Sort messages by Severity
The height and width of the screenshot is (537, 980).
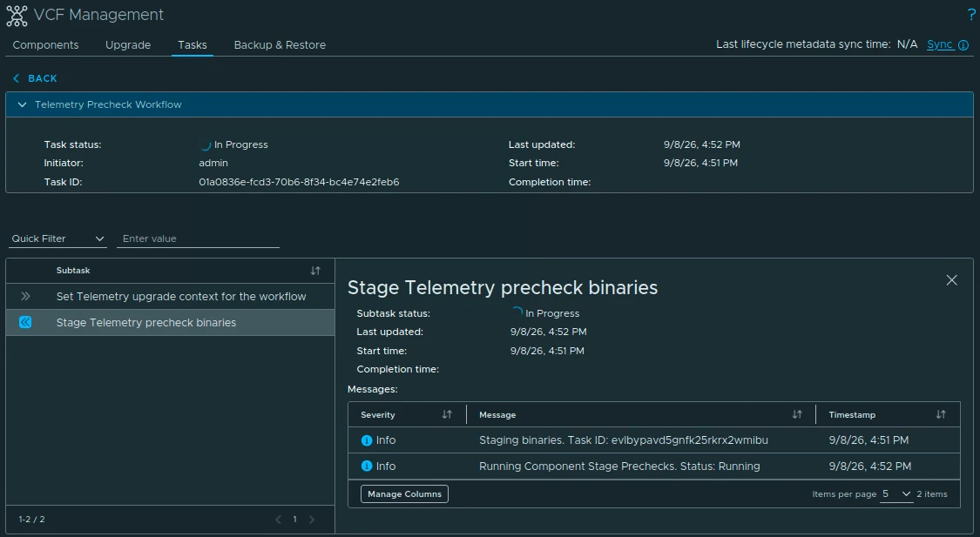click(x=447, y=414)
